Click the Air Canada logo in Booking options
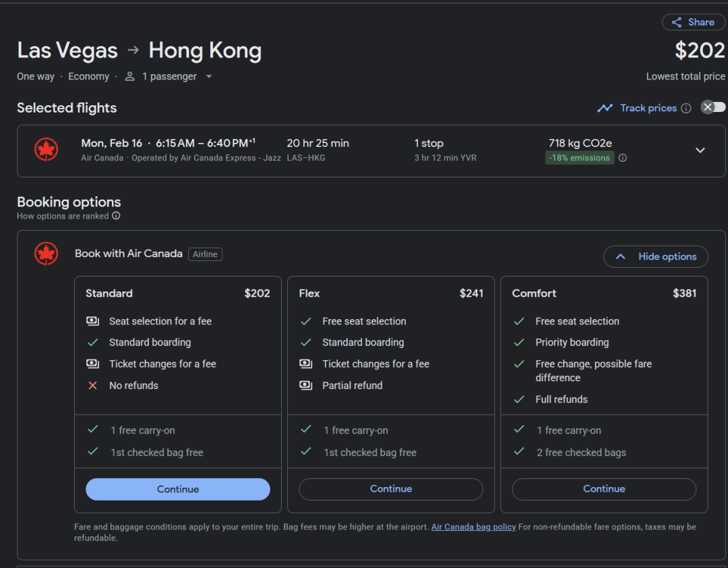The width and height of the screenshot is (728, 568). [x=47, y=254]
